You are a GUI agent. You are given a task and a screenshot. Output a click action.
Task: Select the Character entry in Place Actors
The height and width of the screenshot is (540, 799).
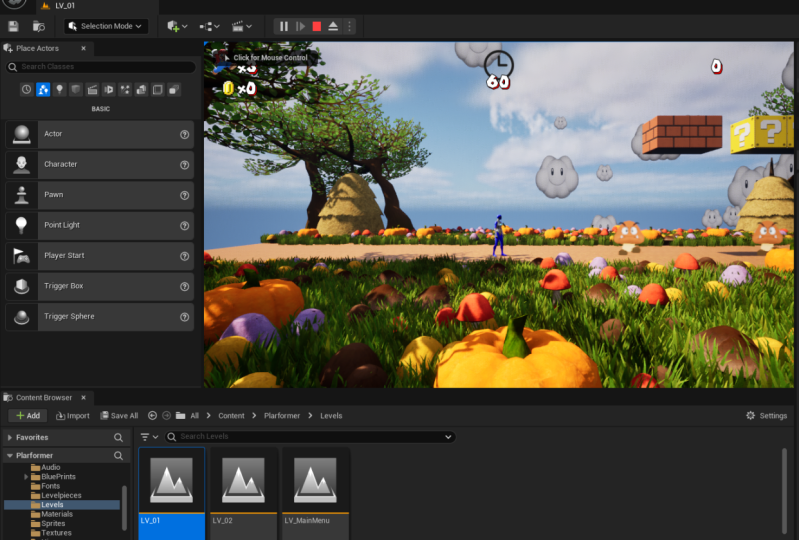(x=99, y=165)
